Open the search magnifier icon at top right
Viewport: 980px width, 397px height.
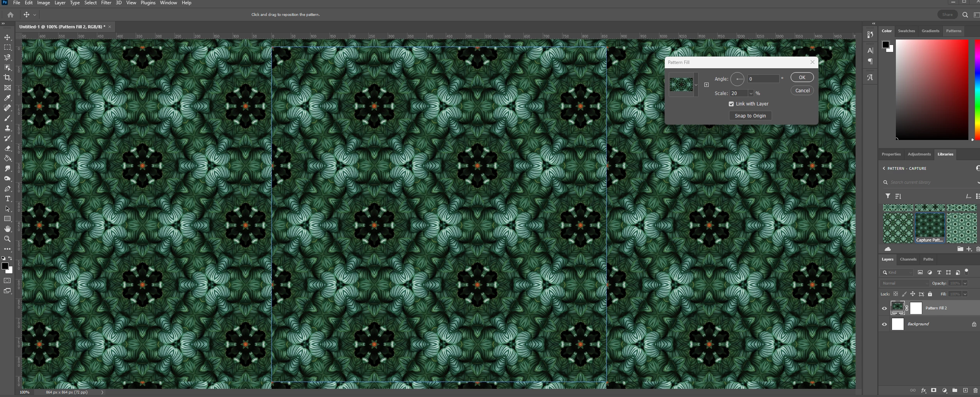coord(965,15)
